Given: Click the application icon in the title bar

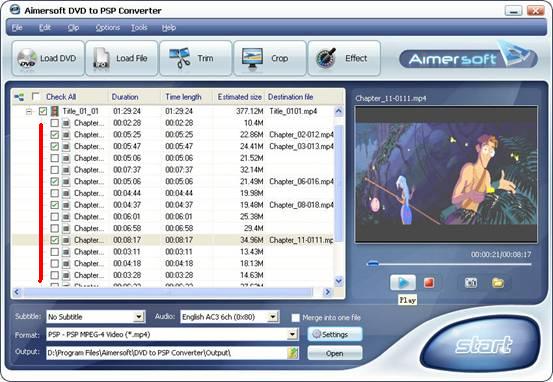Looking at the screenshot, I should coord(15,10).
